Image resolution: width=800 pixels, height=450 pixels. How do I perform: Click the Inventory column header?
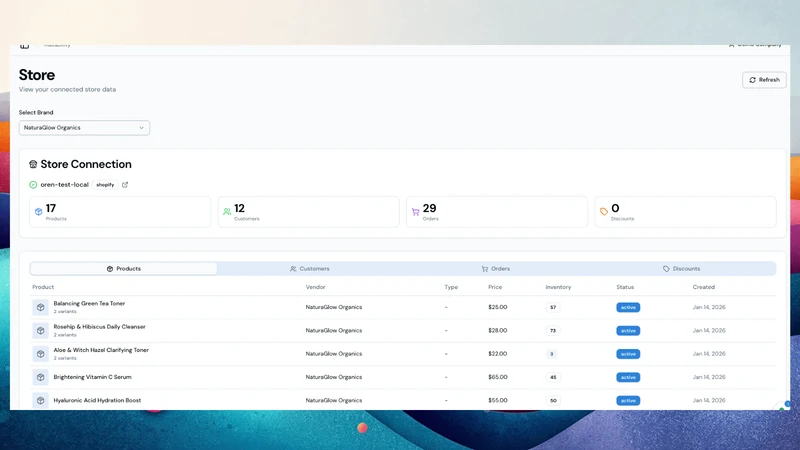558,287
